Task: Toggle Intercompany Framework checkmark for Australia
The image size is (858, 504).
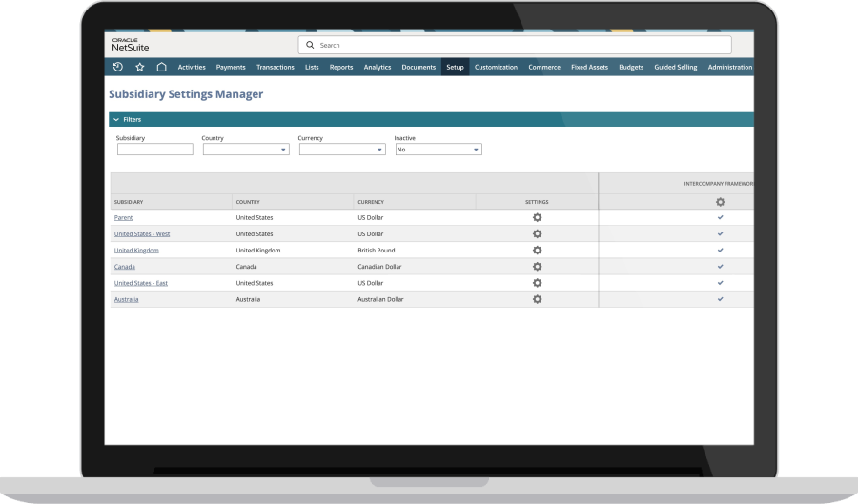Action: pos(720,299)
